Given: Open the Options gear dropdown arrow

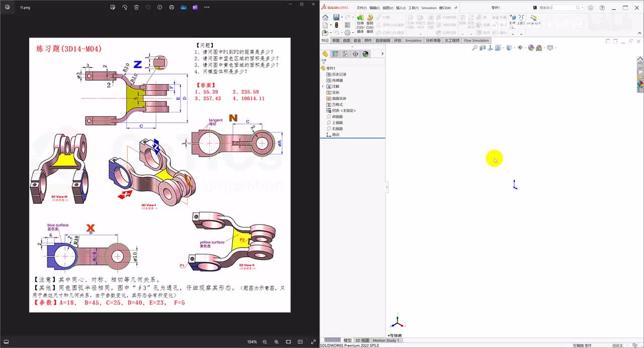Looking at the screenshot, I should (353, 33).
